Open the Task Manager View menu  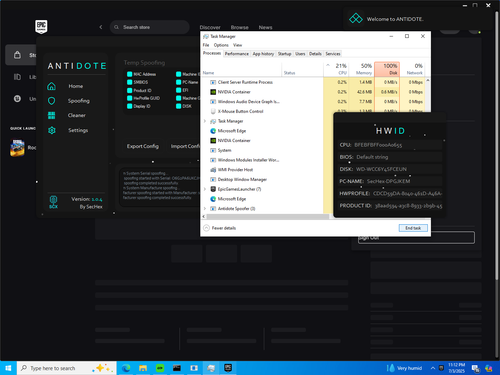click(237, 45)
